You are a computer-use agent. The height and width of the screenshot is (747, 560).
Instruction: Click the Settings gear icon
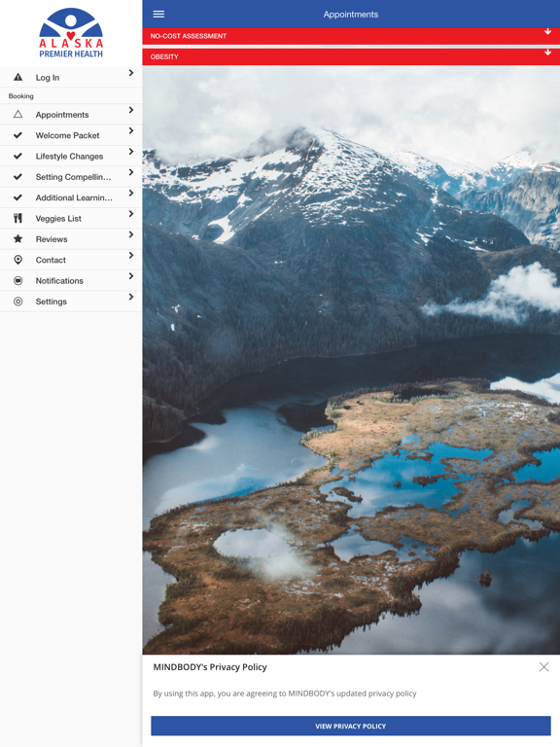tap(18, 302)
